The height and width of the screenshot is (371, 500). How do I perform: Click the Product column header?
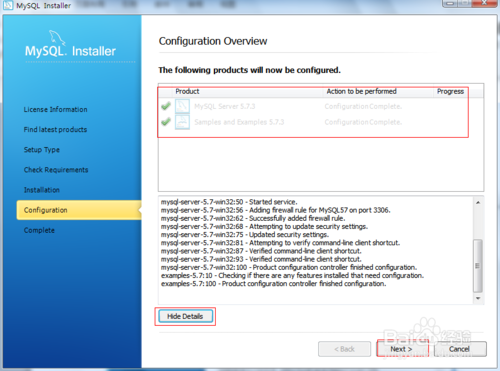click(187, 91)
